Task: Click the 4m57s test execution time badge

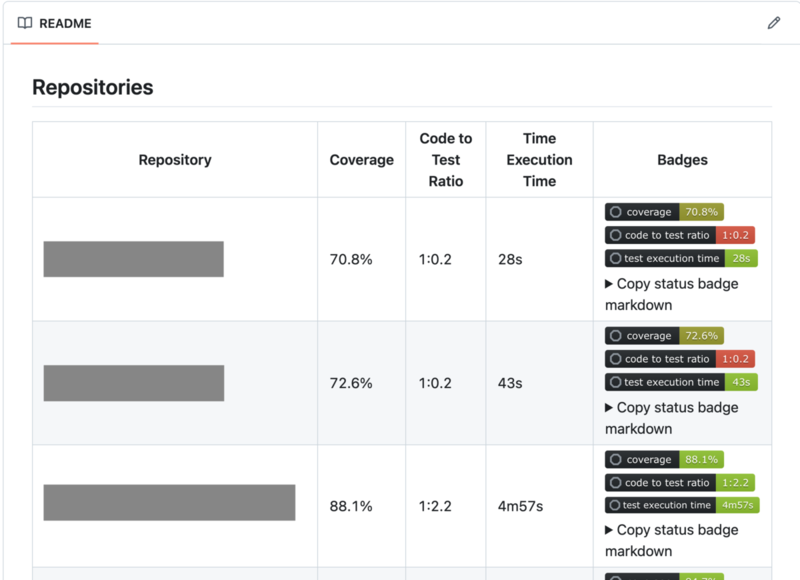Action: pos(682,505)
